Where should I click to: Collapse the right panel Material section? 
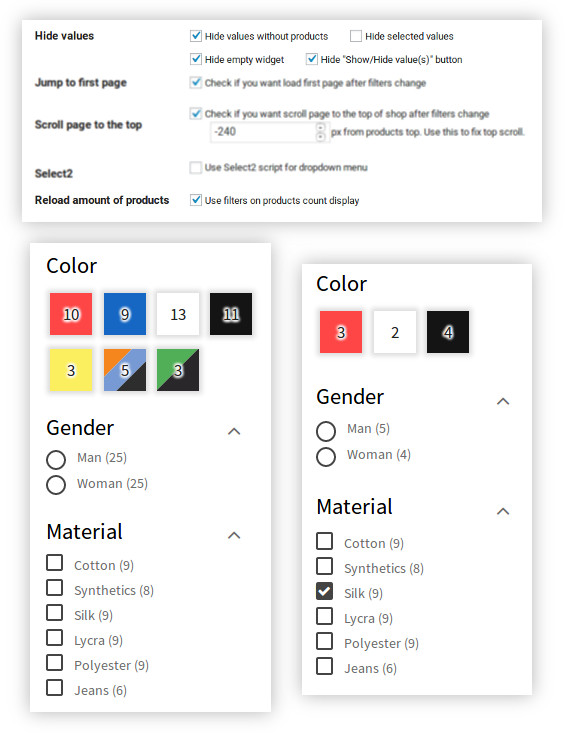point(503,511)
